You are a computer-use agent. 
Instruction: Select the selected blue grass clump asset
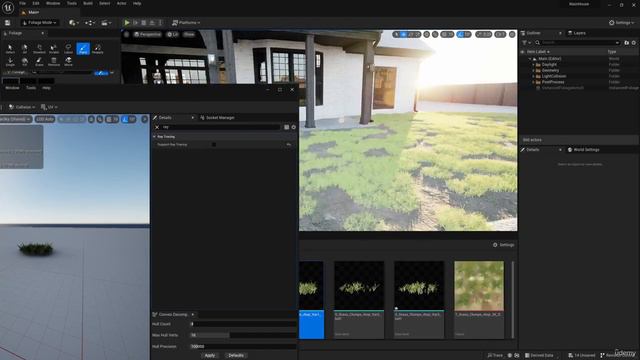pos(311,300)
